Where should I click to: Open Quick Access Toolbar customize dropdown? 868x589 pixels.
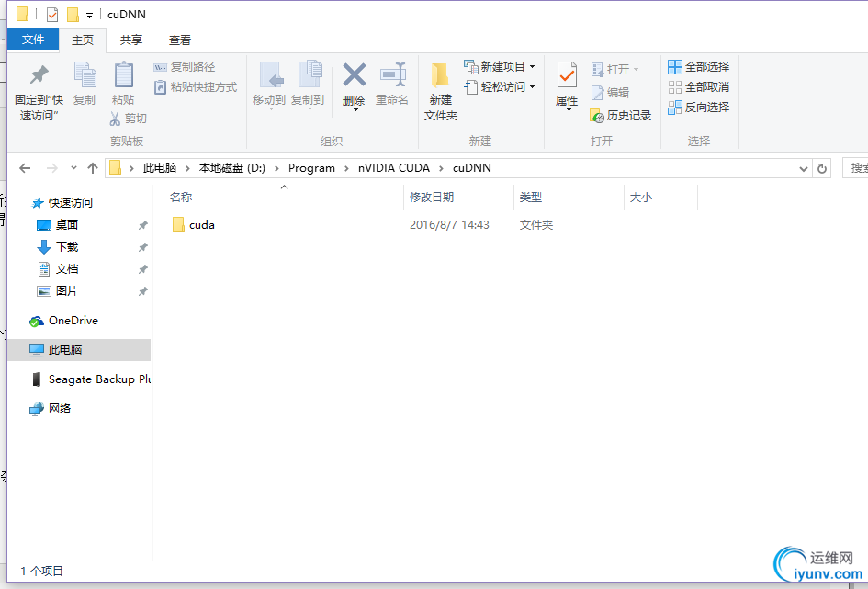coord(89,16)
